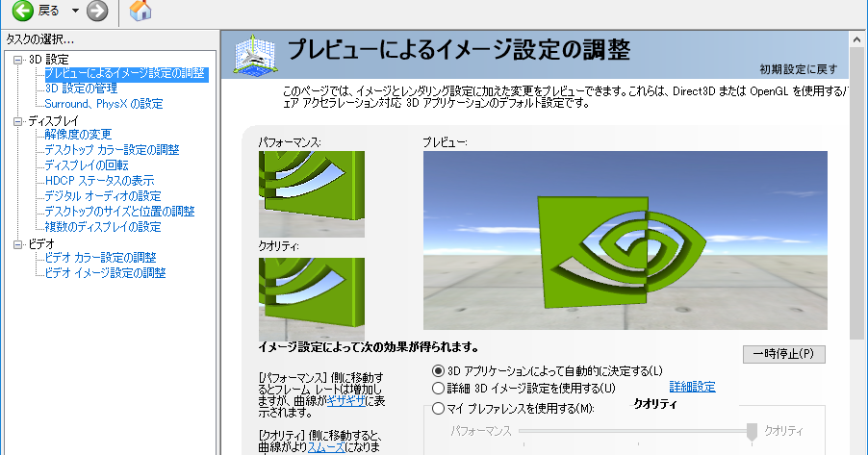Open HDCP ステータスの表示
This screenshot has height=455, width=868.
tap(100, 181)
